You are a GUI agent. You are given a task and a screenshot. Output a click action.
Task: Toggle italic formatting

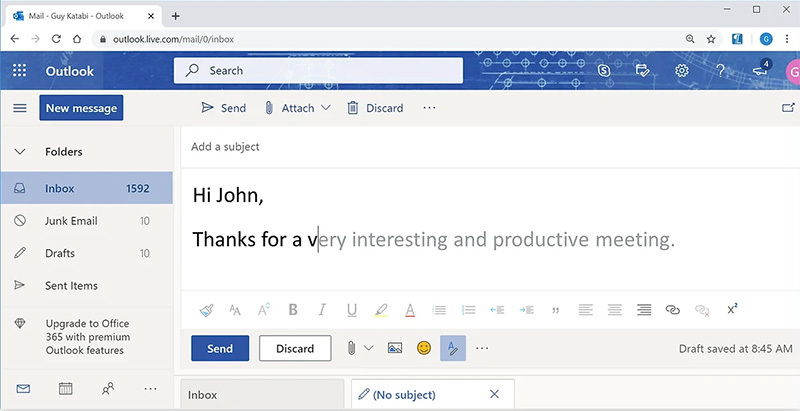pos(322,310)
